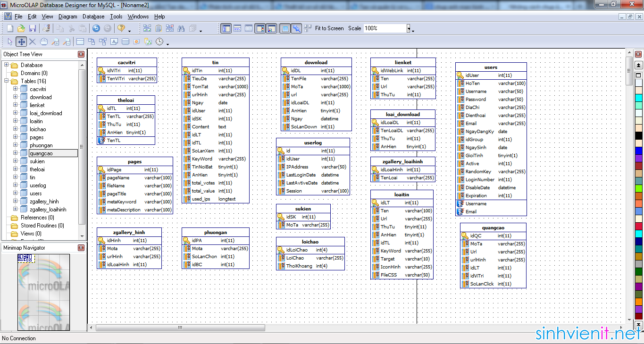Toggle the snap to grid pin button
The height and width of the screenshot is (344, 644).
[296, 28]
